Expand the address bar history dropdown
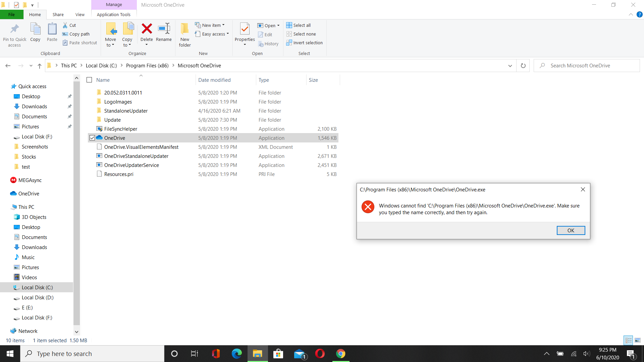Image resolution: width=644 pixels, height=362 pixels. pyautogui.click(x=510, y=66)
